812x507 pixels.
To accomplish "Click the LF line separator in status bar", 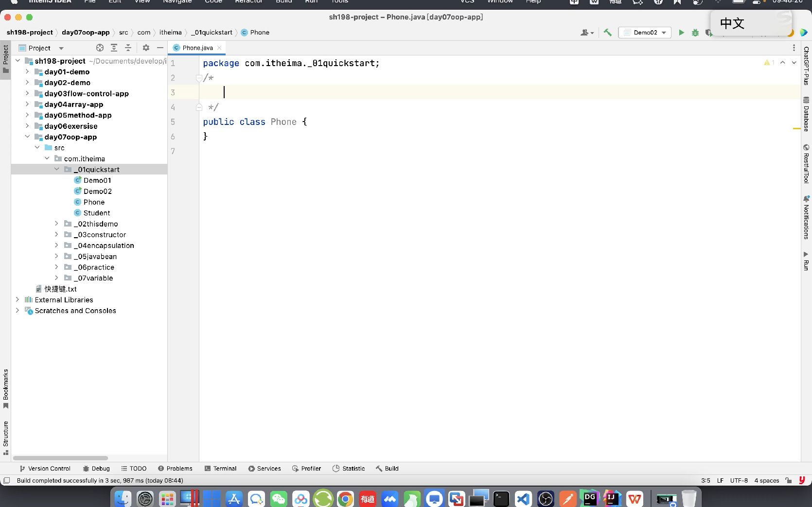I will [720, 480].
